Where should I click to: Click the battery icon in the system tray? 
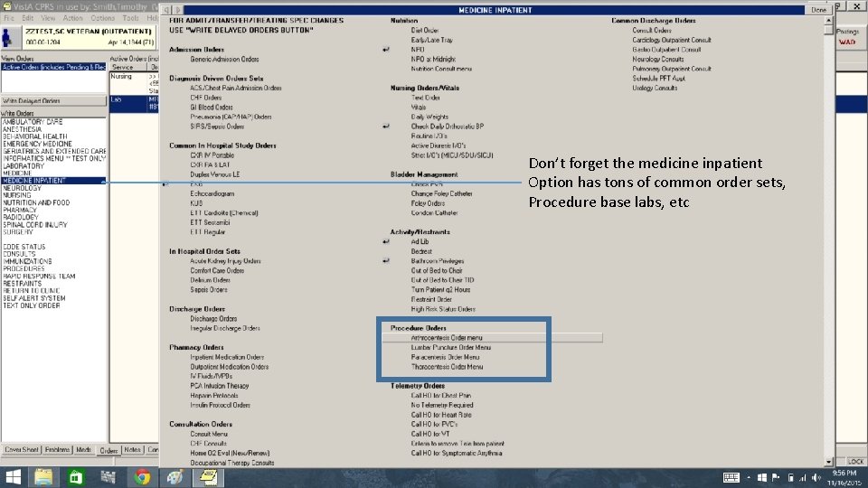point(790,477)
